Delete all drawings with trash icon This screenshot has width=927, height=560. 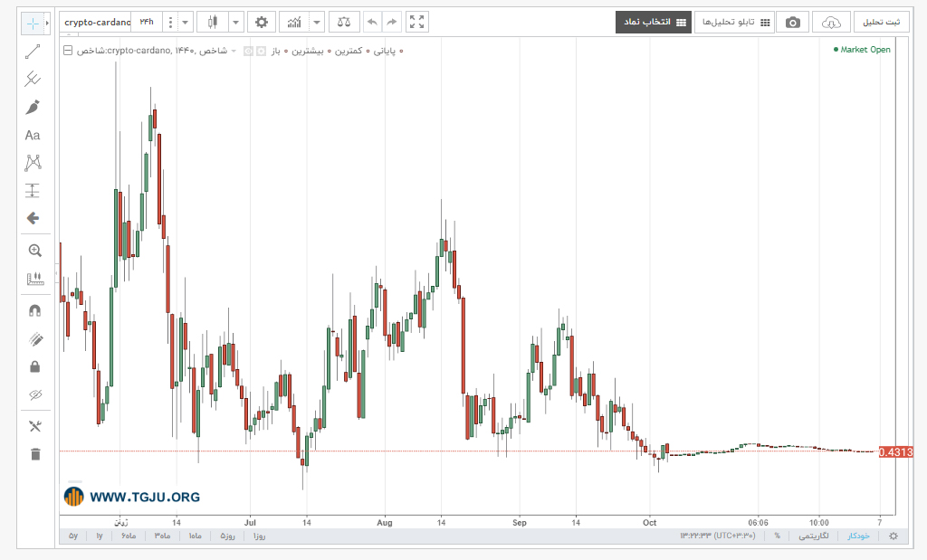click(x=35, y=454)
